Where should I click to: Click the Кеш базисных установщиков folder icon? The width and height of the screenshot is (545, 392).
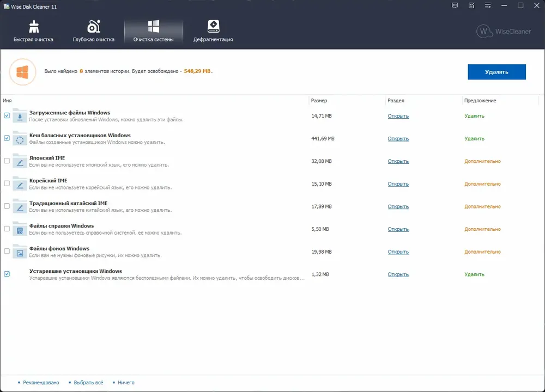click(x=20, y=138)
